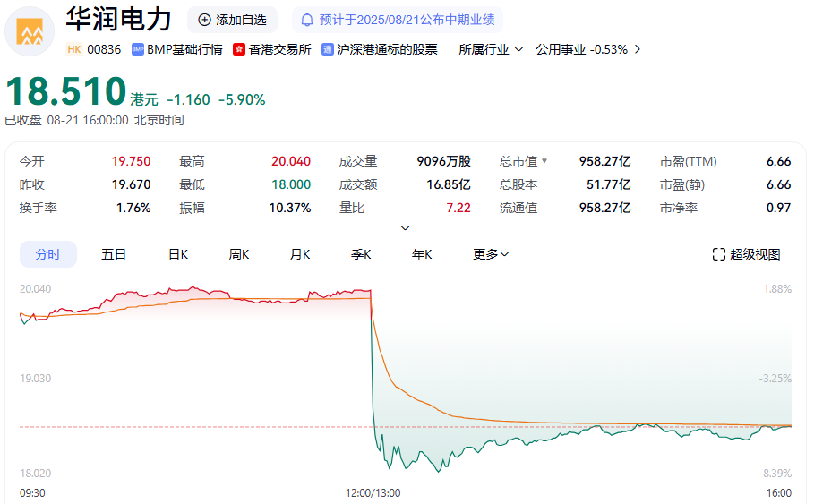The image size is (814, 504).
Task: Click the 量比 value 7.22
Action: 458,209
